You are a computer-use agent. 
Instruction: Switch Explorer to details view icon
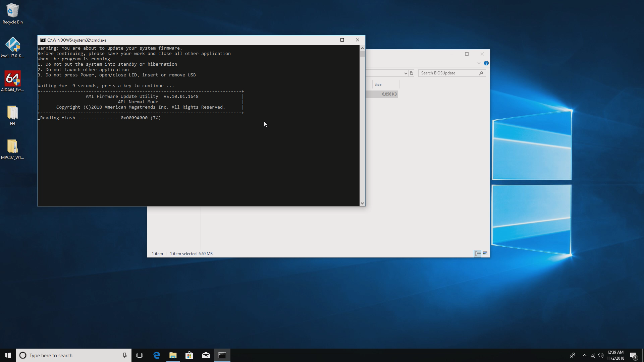[478, 253]
